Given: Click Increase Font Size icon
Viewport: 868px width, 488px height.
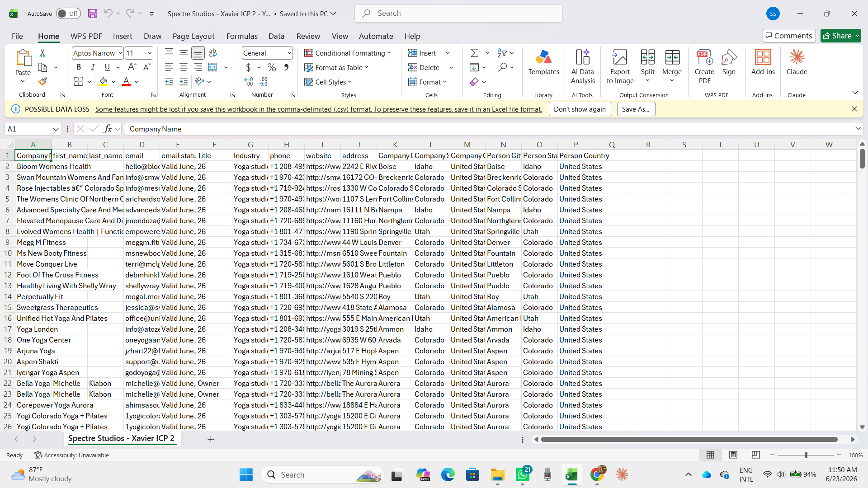Looking at the screenshot, I should point(132,67).
